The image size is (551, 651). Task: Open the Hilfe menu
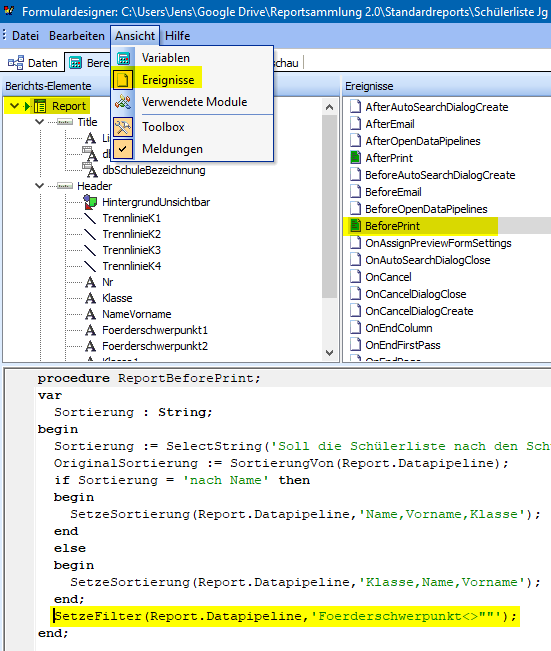coord(178,36)
